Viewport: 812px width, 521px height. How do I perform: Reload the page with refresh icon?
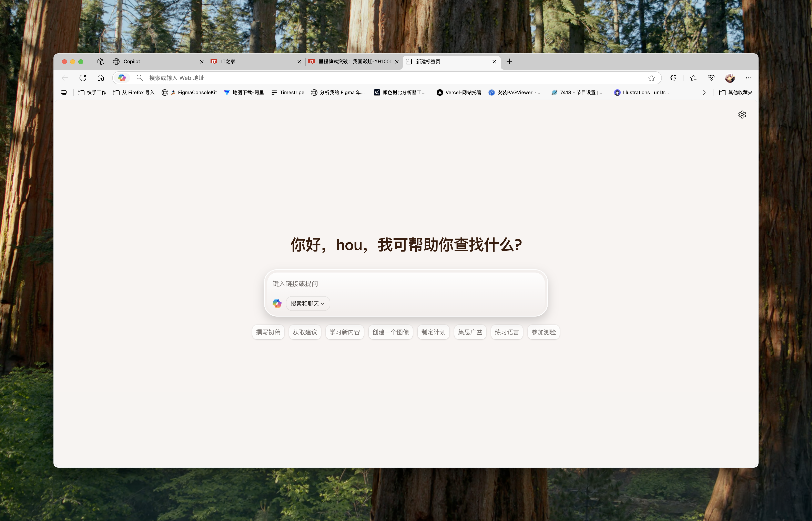point(83,78)
